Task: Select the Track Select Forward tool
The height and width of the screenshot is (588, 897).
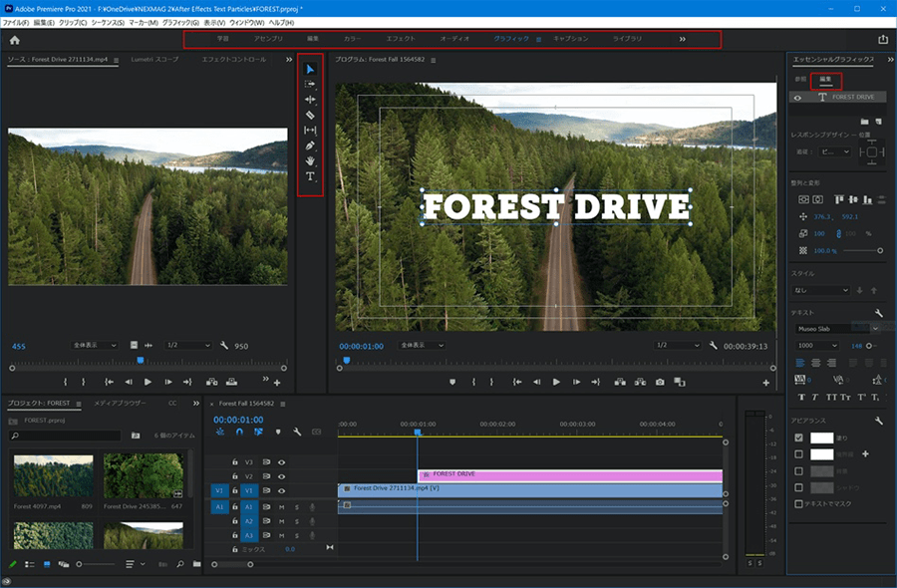Action: (x=310, y=85)
